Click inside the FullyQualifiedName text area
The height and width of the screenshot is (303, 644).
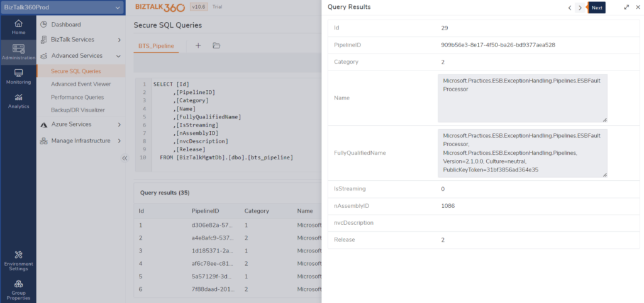(x=523, y=153)
